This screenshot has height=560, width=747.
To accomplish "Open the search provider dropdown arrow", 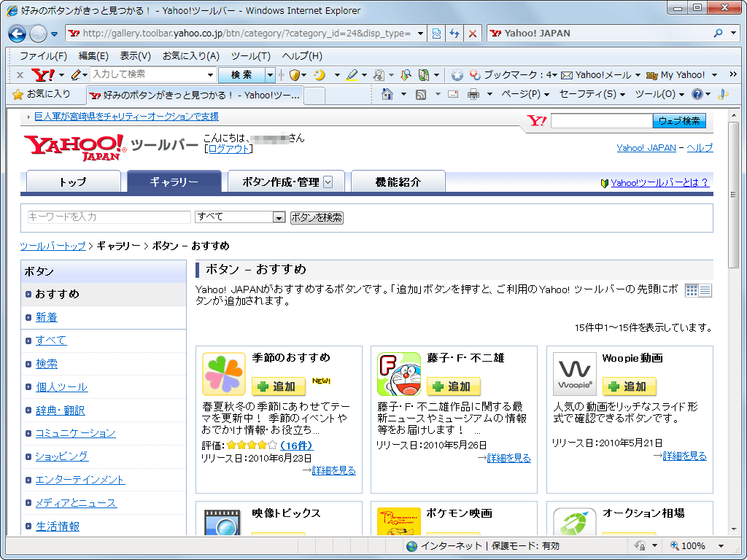I will (734, 34).
